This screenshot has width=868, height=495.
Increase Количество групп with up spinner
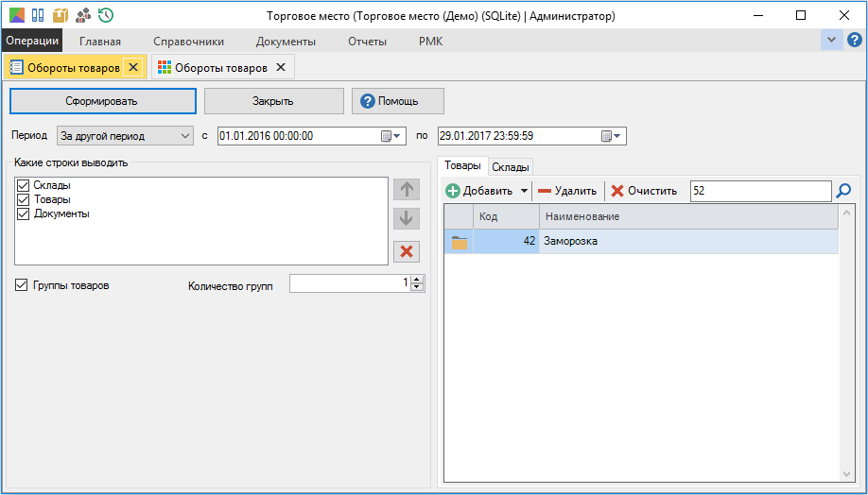418,281
